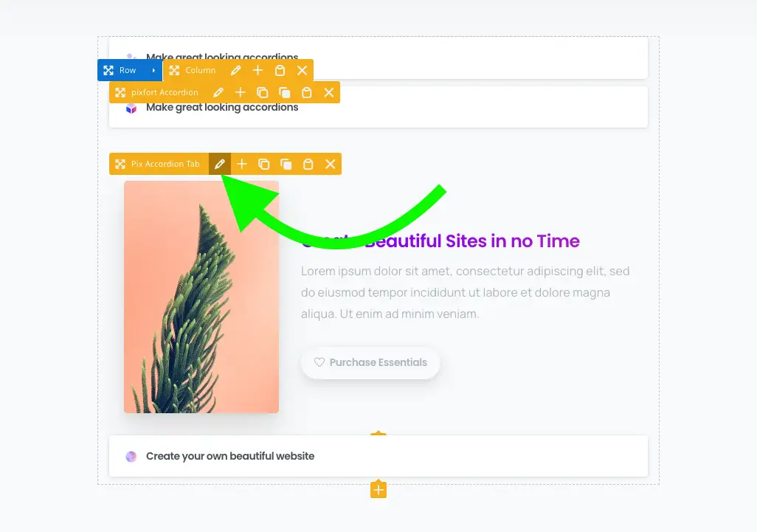Add new element with bottom orange plus
This screenshot has width=757, height=532.
click(x=378, y=490)
